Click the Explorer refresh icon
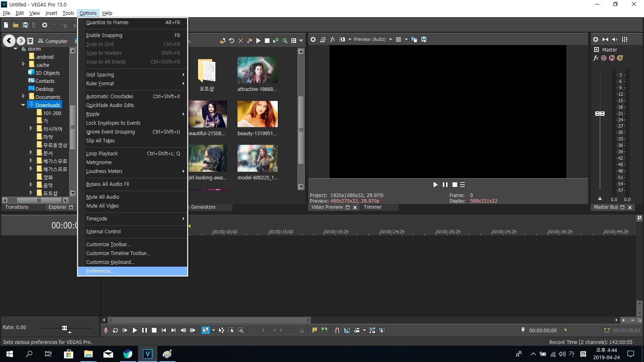 point(231,41)
